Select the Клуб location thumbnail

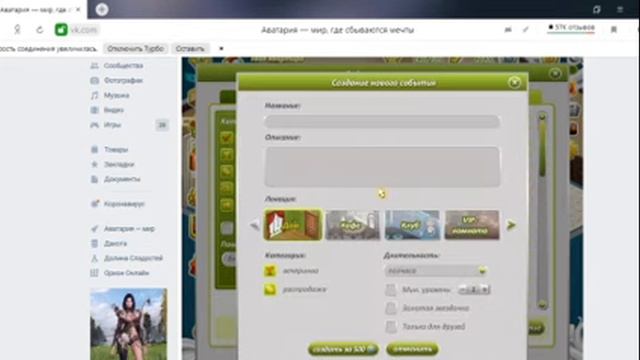pyautogui.click(x=412, y=225)
